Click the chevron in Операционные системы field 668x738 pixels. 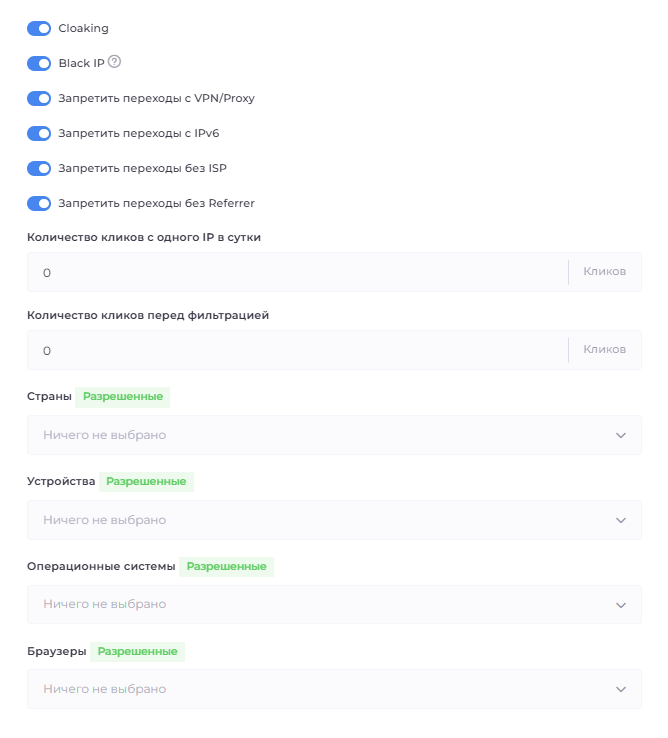[x=621, y=605]
